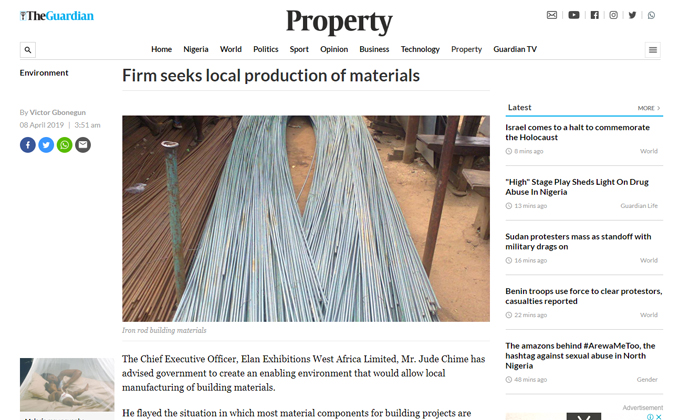Go to the Guardian TV menu item
Screen dimensions: 690x420
tap(515, 49)
